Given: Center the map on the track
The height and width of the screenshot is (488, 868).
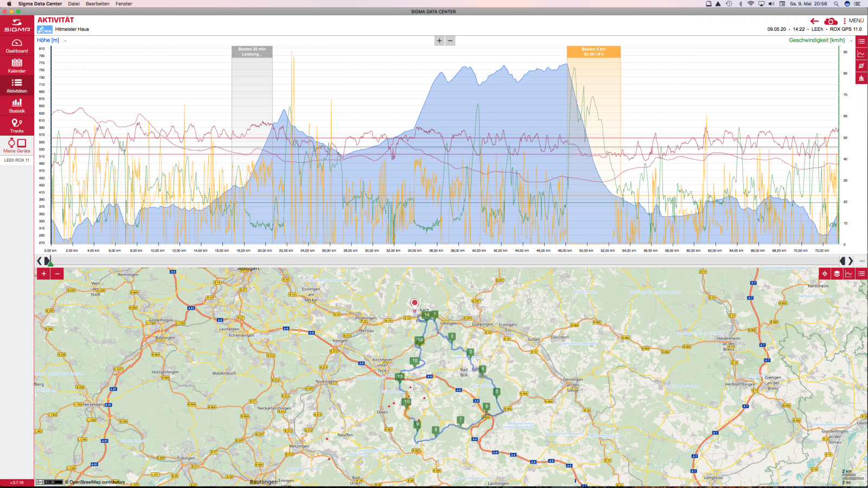Looking at the screenshot, I should [825, 274].
